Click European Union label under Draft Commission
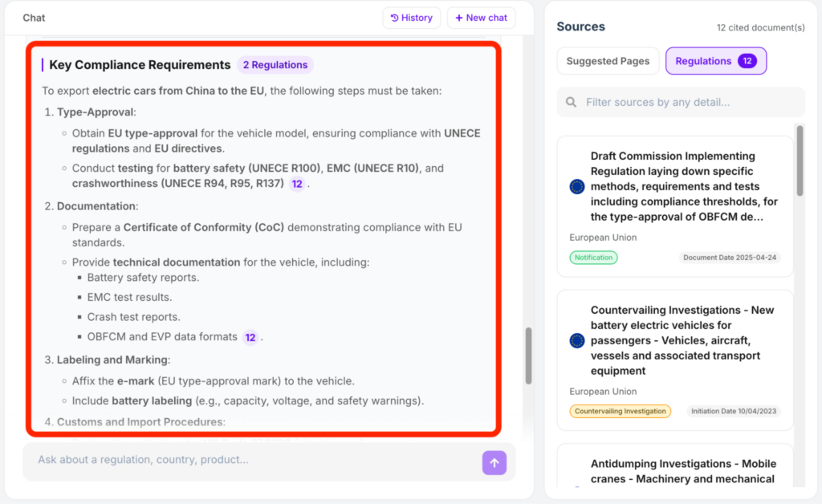Image resolution: width=822 pixels, height=504 pixels. [x=603, y=238]
